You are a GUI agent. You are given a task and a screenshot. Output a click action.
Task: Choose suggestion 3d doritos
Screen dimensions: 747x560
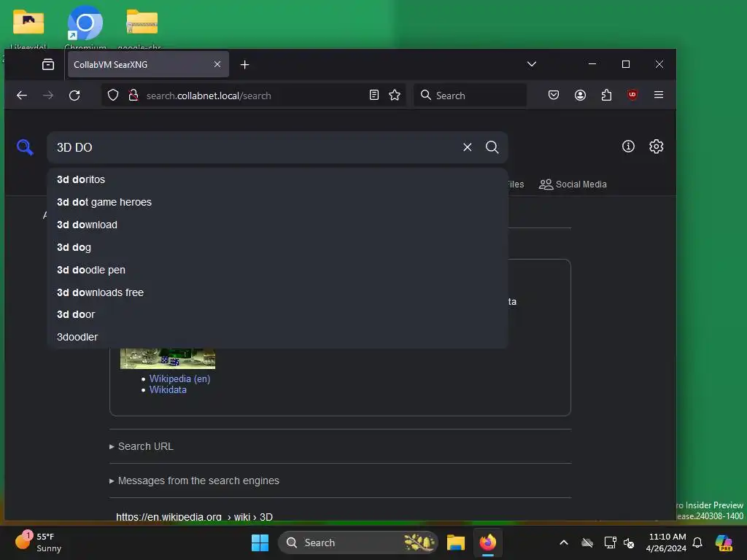[x=277, y=179]
